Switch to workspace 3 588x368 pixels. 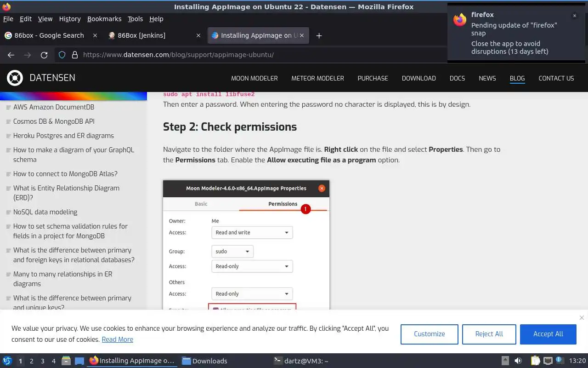[x=42, y=361]
